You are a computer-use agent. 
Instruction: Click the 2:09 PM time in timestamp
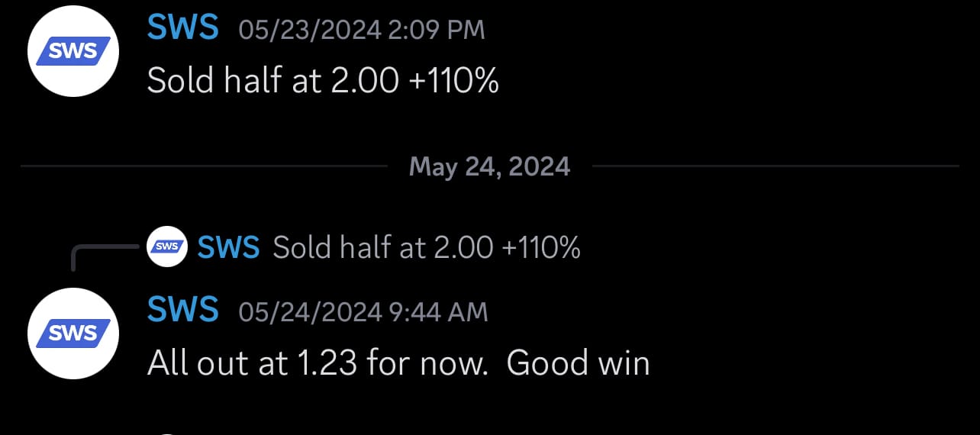pos(436,30)
